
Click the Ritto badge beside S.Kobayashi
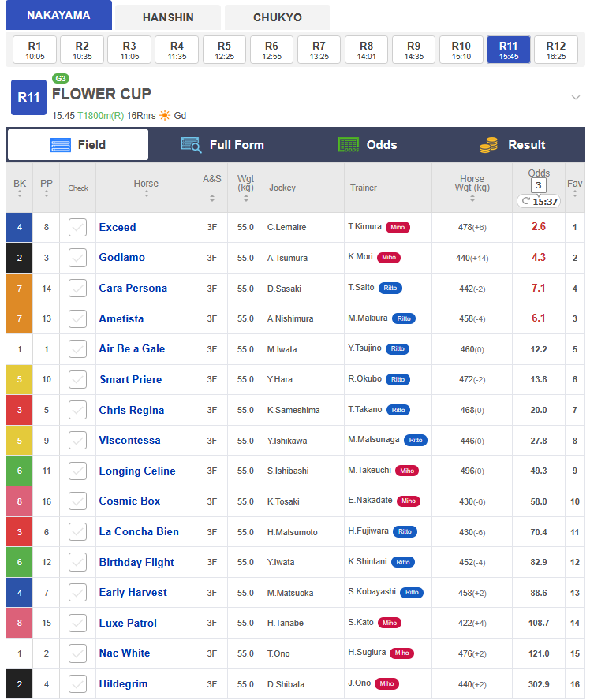click(412, 593)
